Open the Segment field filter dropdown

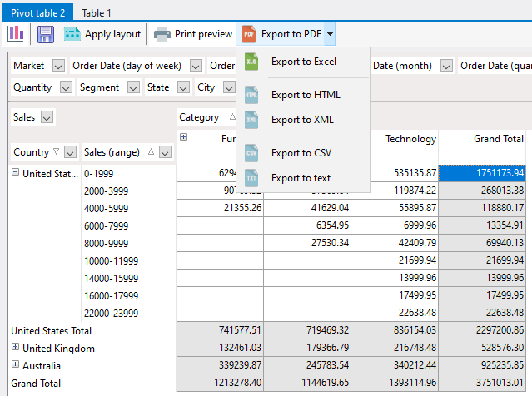[133, 87]
